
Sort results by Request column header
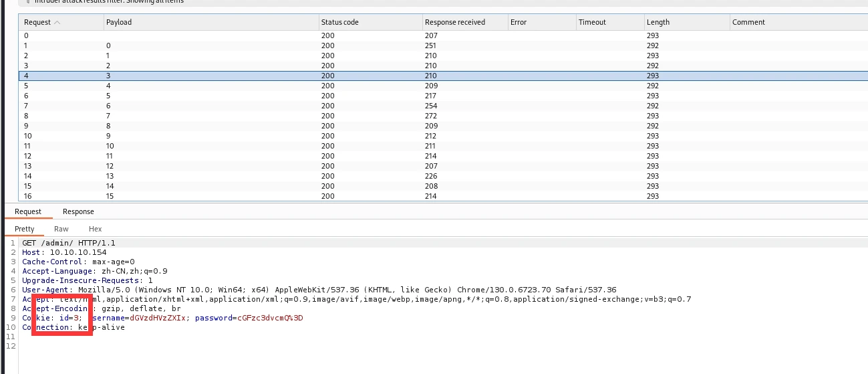point(61,22)
